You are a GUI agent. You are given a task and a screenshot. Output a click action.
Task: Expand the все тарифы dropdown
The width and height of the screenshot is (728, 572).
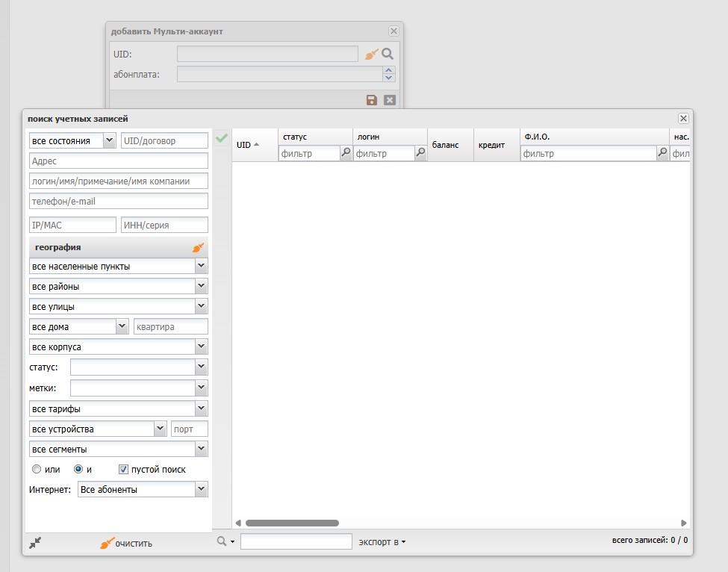click(x=200, y=408)
